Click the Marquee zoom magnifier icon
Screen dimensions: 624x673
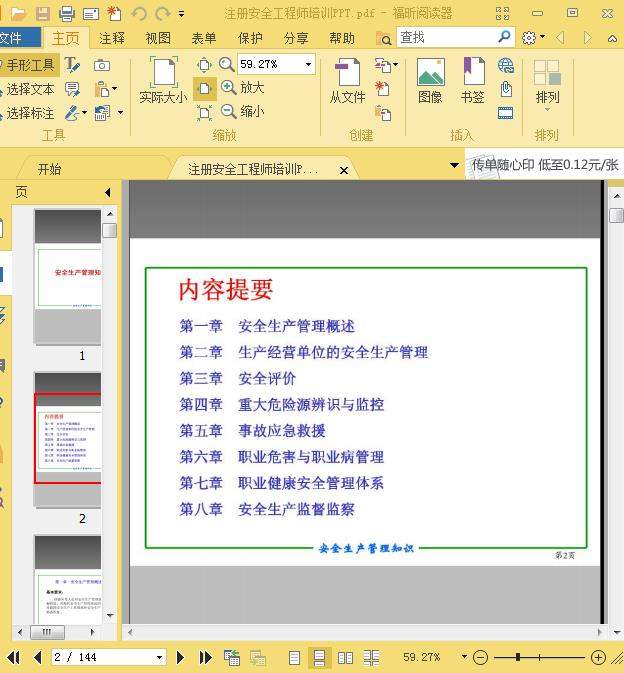[226, 65]
